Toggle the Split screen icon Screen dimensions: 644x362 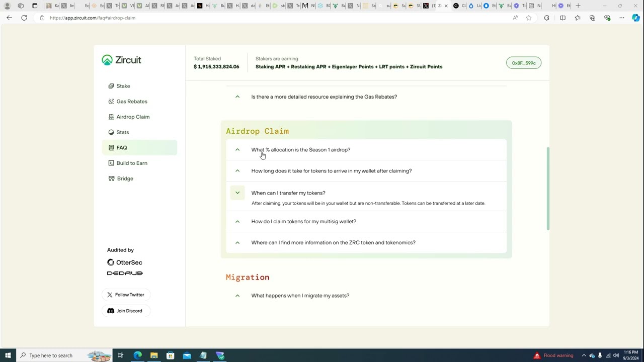click(562, 18)
